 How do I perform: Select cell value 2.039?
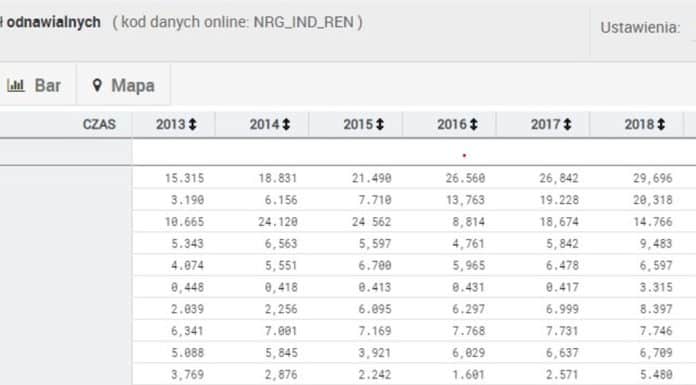click(188, 309)
